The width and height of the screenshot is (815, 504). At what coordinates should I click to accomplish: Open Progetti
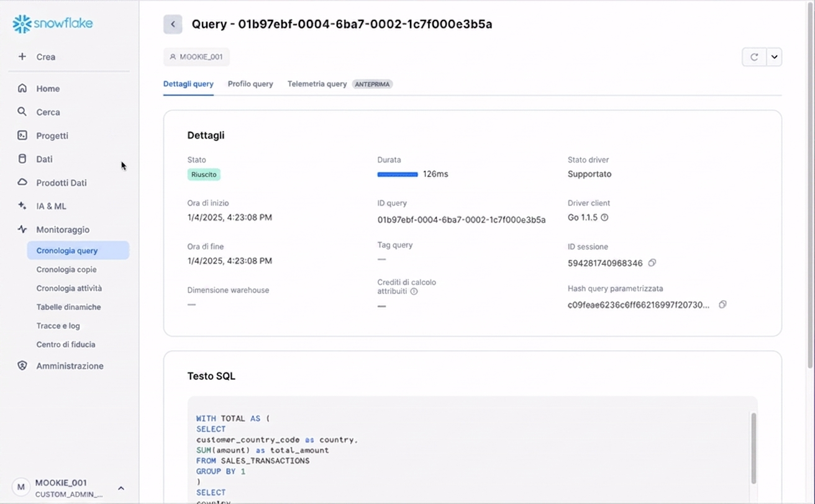pyautogui.click(x=52, y=135)
